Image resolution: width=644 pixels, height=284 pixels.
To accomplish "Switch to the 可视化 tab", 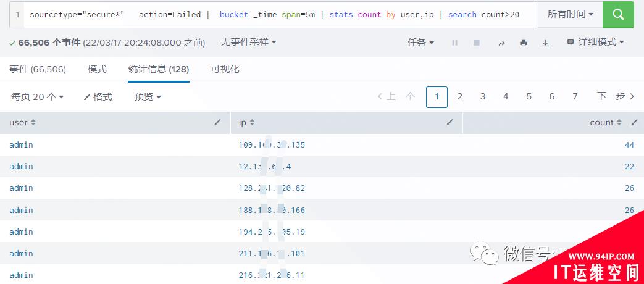I will click(x=225, y=69).
